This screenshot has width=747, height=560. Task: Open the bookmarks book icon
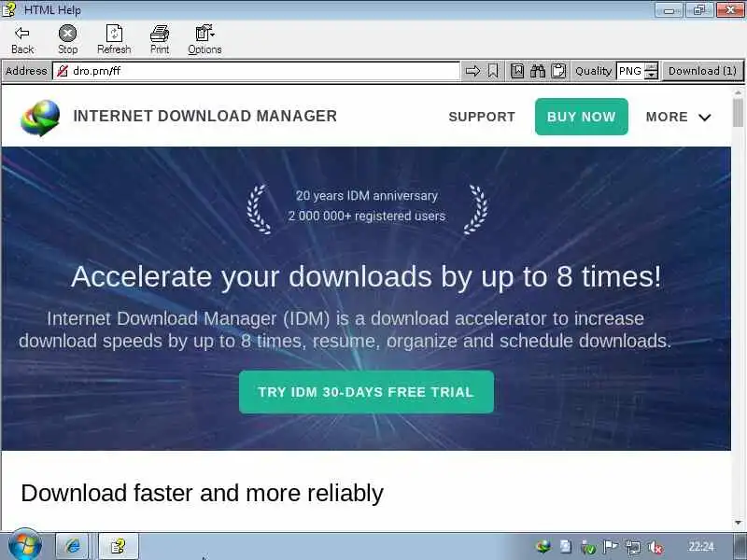[517, 71]
